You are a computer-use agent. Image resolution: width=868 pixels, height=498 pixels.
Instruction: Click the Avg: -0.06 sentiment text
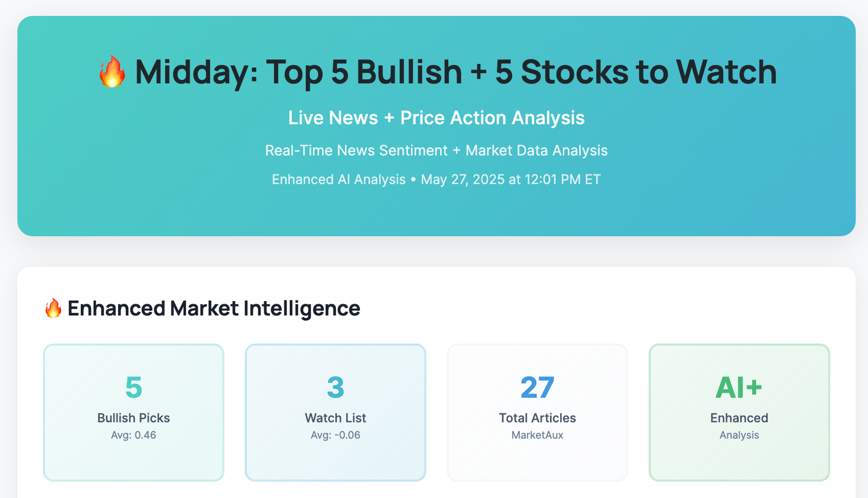tap(335, 435)
